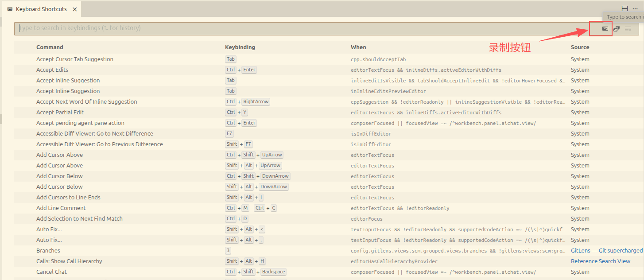Click the F7 keybinding for Go to Next Difference
Viewport: 644px width, 280px height.
click(229, 133)
